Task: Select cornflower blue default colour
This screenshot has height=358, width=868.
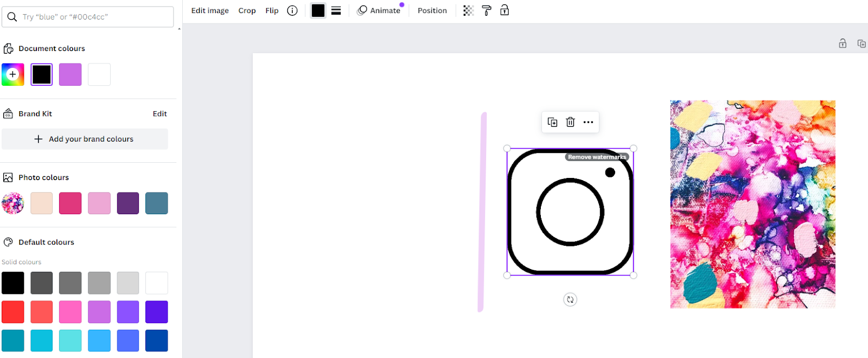Action: click(128, 341)
